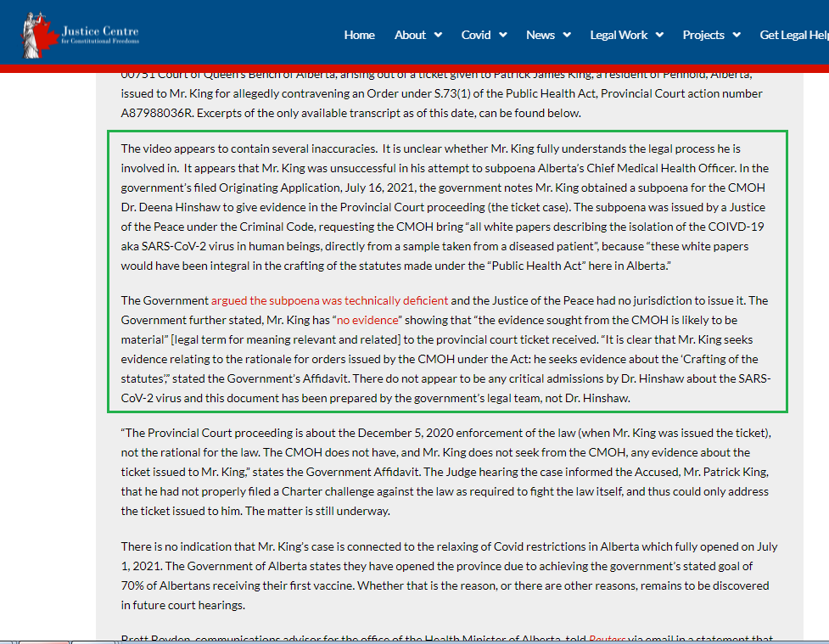This screenshot has height=644, width=829.
Task: Follow the 'no evidence' red link
Action: [367, 320]
